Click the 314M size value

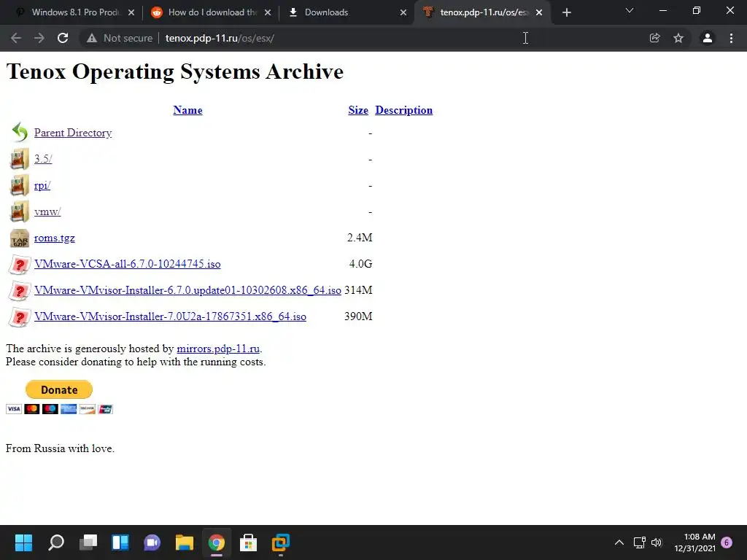pos(358,290)
